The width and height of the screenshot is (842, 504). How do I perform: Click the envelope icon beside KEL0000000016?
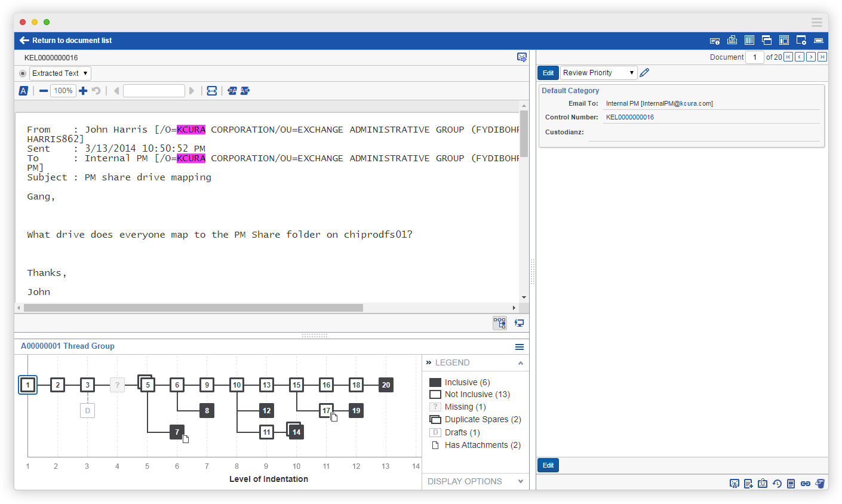point(522,57)
